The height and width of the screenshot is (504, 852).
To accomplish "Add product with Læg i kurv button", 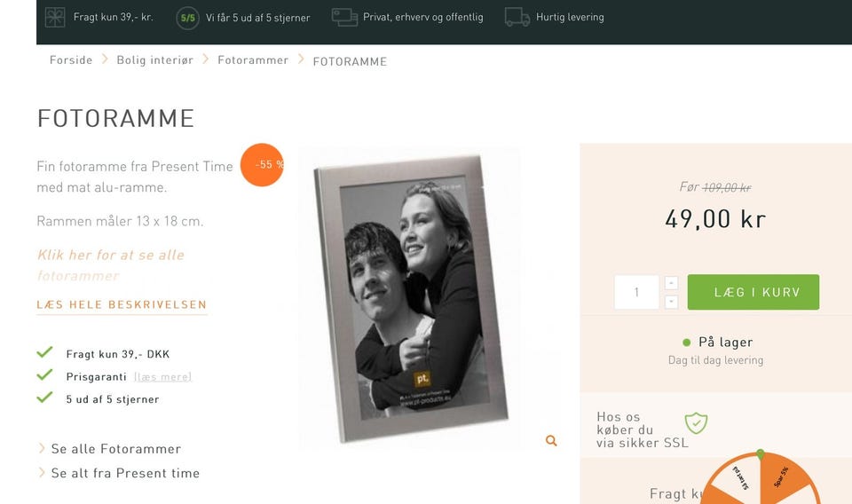I will [x=753, y=292].
